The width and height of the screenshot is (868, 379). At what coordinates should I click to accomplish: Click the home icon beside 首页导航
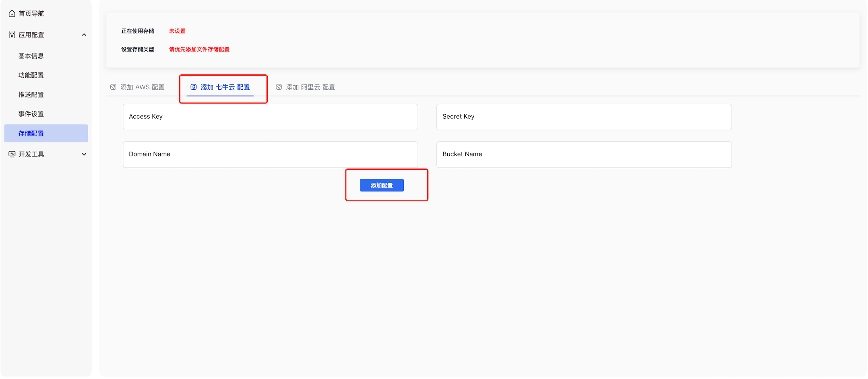coord(12,14)
